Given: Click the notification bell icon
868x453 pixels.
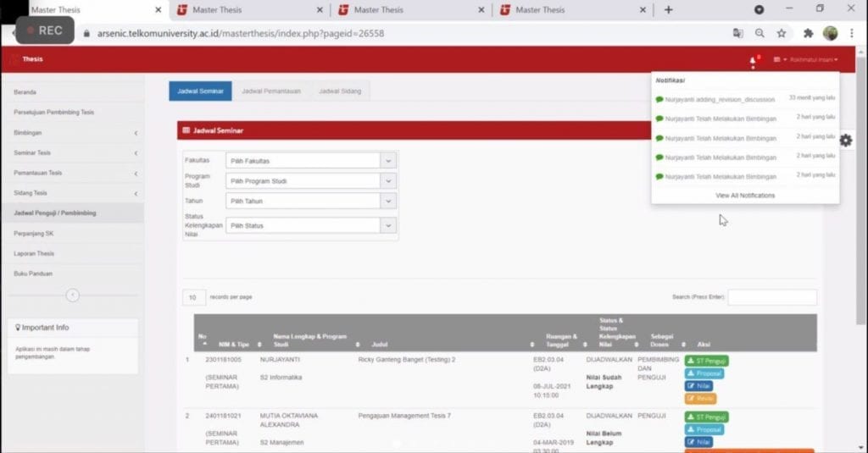Looking at the screenshot, I should 753,60.
